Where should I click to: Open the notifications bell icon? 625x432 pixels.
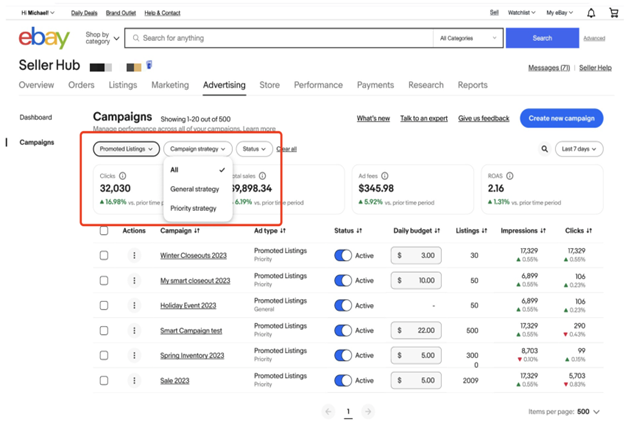pyautogui.click(x=591, y=13)
